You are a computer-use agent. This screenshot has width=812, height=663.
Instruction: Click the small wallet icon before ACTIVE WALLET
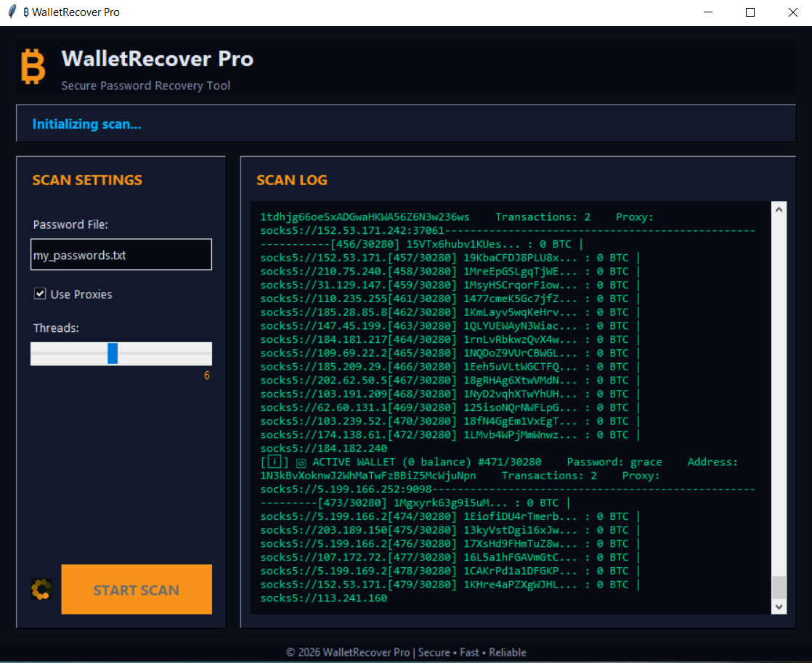[301, 463]
